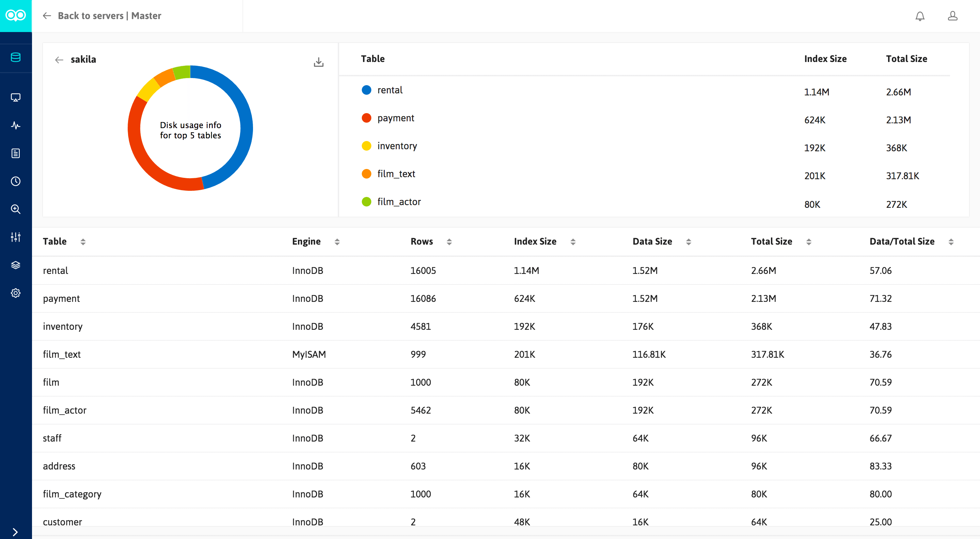The image size is (980, 539).
Task: Download the chart with the export icon
Action: tap(318, 62)
